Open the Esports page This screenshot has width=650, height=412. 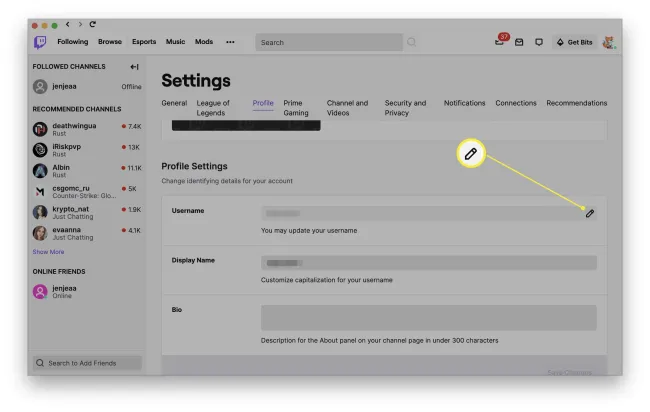[144, 42]
